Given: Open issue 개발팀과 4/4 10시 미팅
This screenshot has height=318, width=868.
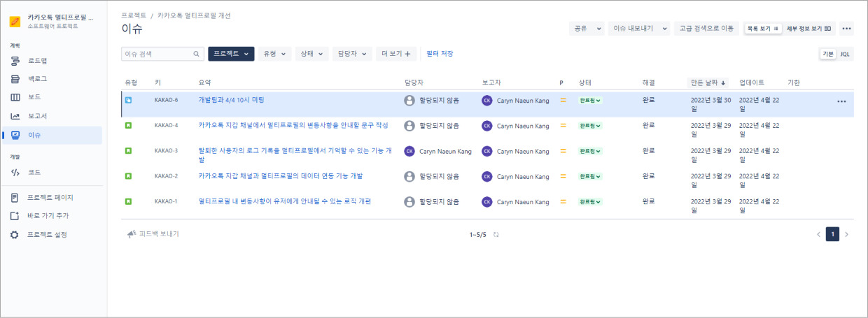Looking at the screenshot, I should tap(232, 100).
